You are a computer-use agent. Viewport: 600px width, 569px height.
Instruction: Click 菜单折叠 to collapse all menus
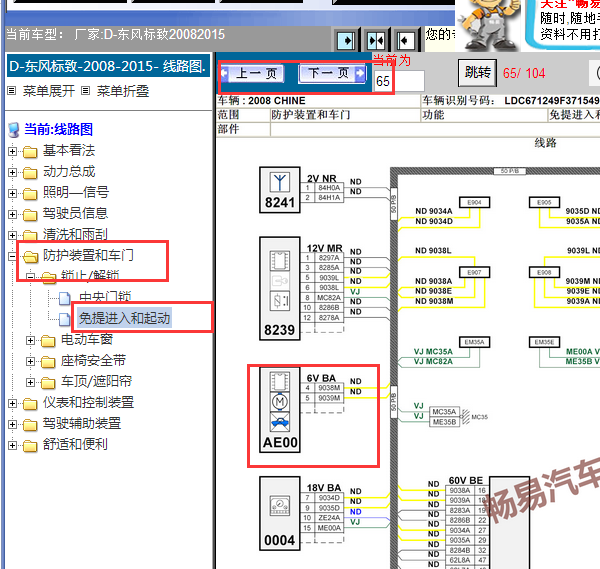click(122, 91)
